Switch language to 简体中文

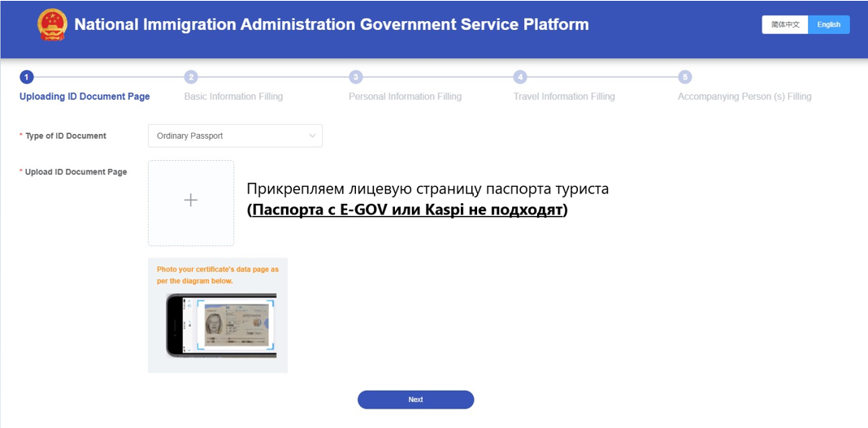(x=785, y=24)
